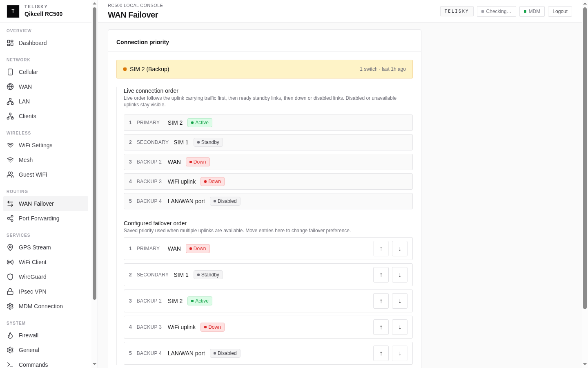The width and height of the screenshot is (588, 368).
Task: Click the live order WAN Down row
Action: pos(268,162)
